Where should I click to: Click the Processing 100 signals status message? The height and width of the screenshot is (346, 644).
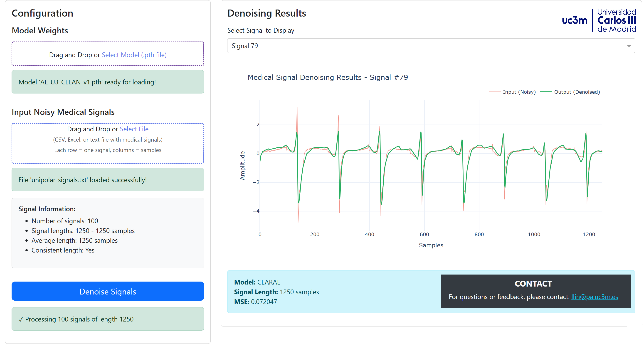(x=108, y=319)
